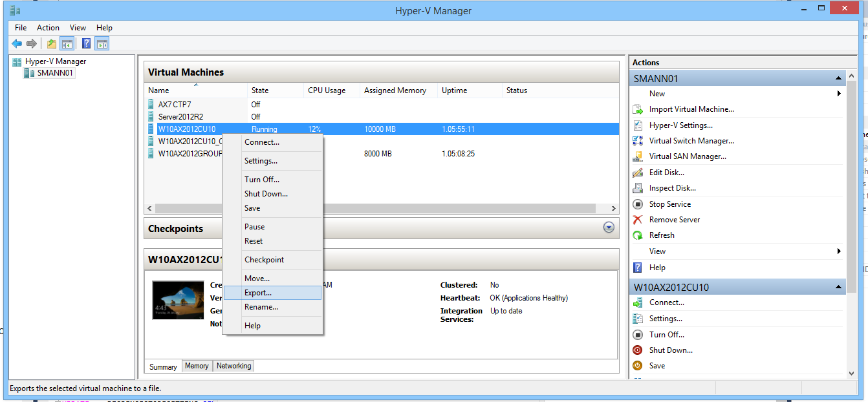Open Virtual SAN Manager in Actions pane
This screenshot has width=868, height=402.
click(x=688, y=156)
